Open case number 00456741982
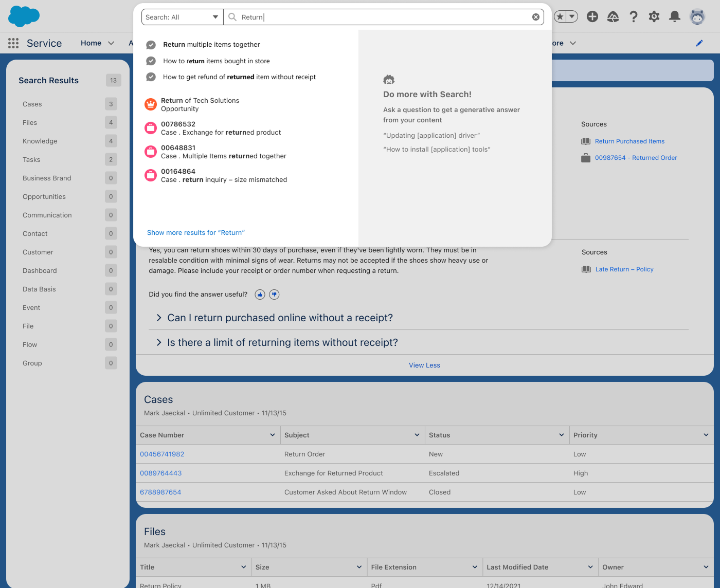The height and width of the screenshot is (588, 720). click(162, 454)
